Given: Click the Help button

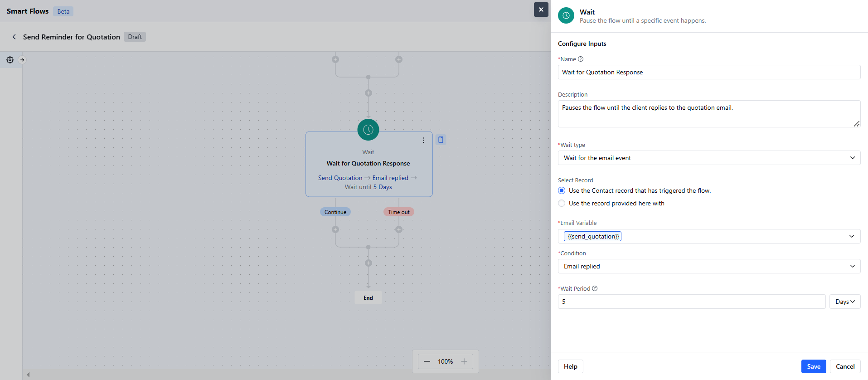Looking at the screenshot, I should (571, 366).
